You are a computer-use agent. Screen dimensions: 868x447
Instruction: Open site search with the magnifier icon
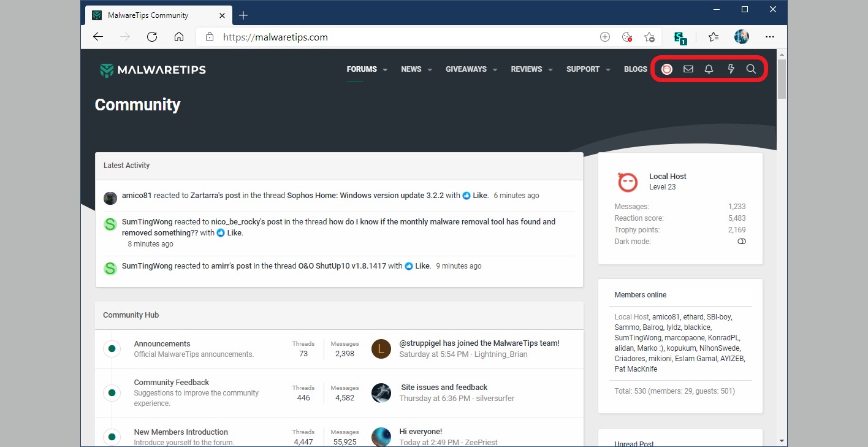(x=751, y=69)
